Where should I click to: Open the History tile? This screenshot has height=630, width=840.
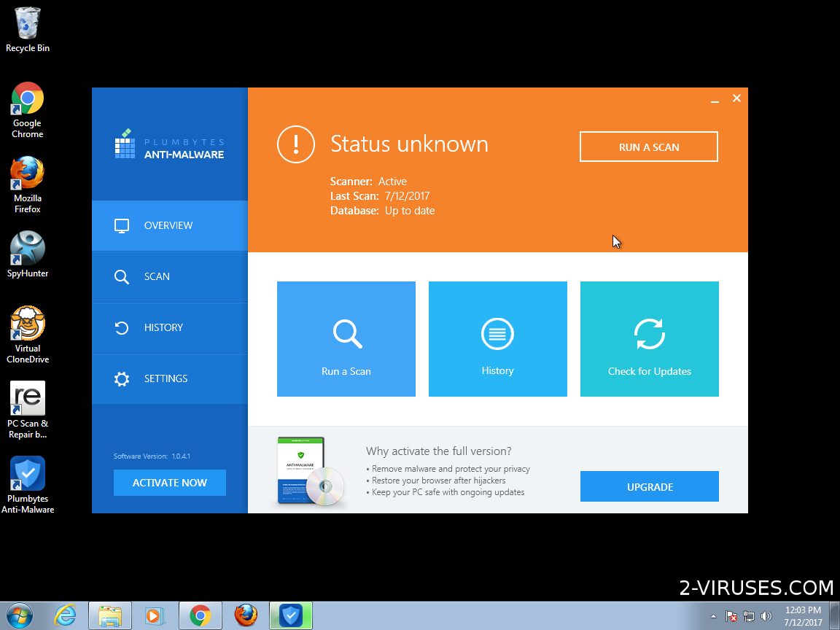pyautogui.click(x=498, y=339)
